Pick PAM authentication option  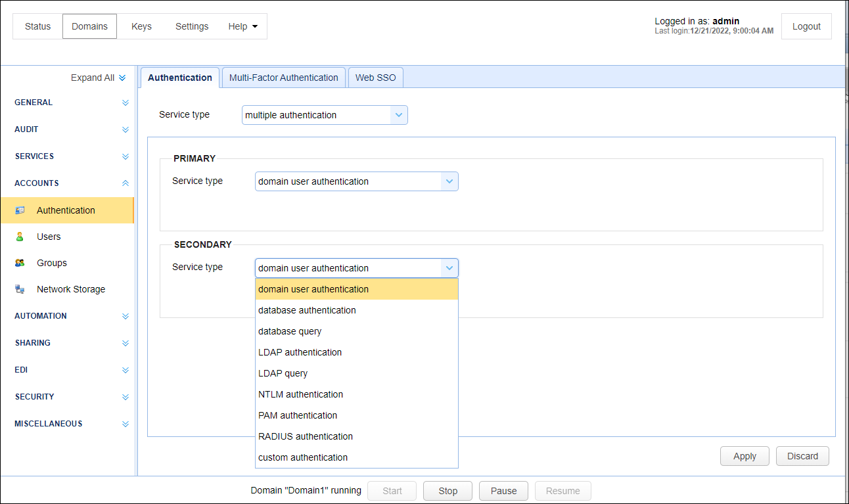pos(357,415)
